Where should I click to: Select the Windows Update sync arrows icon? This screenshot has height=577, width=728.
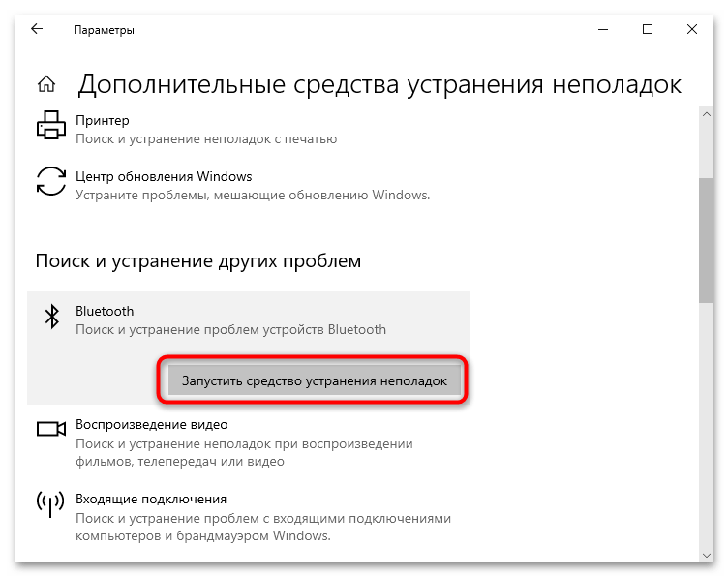click(x=51, y=181)
